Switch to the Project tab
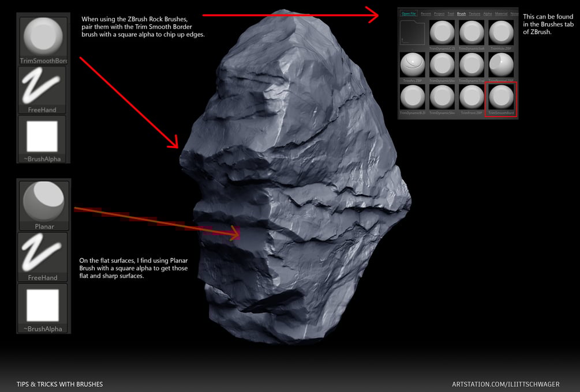Image resolution: width=580 pixels, height=392 pixels. coord(439,14)
